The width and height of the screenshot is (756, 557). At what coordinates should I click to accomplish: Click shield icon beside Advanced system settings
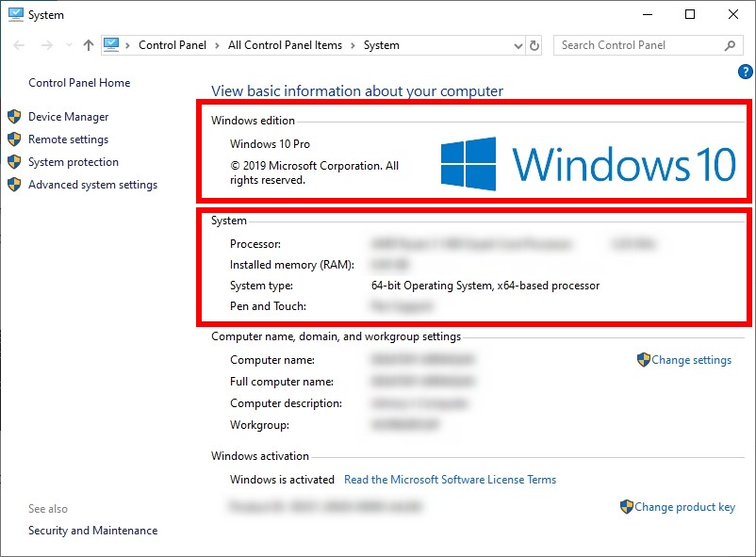point(14,184)
